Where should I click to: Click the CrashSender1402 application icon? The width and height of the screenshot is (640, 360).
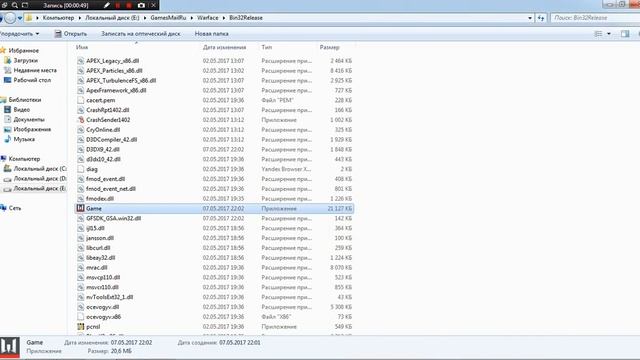(80, 120)
